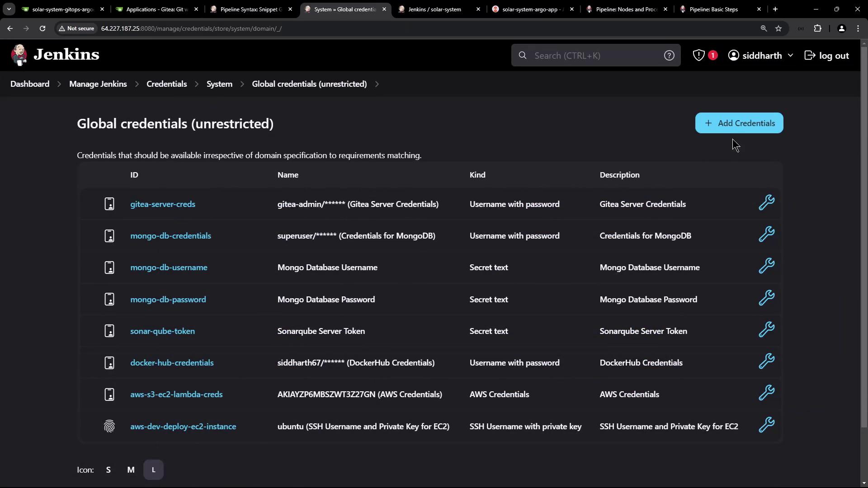
Task: Click the browser zoom magnifier icon
Action: [x=764, y=28]
